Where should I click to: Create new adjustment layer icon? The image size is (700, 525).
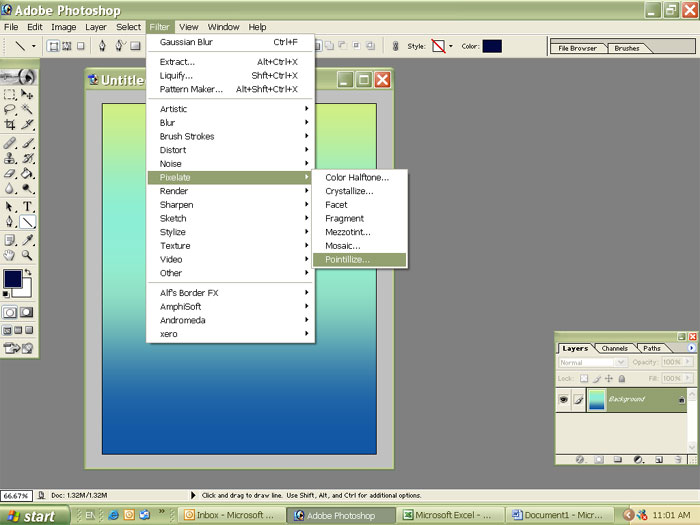click(638, 459)
